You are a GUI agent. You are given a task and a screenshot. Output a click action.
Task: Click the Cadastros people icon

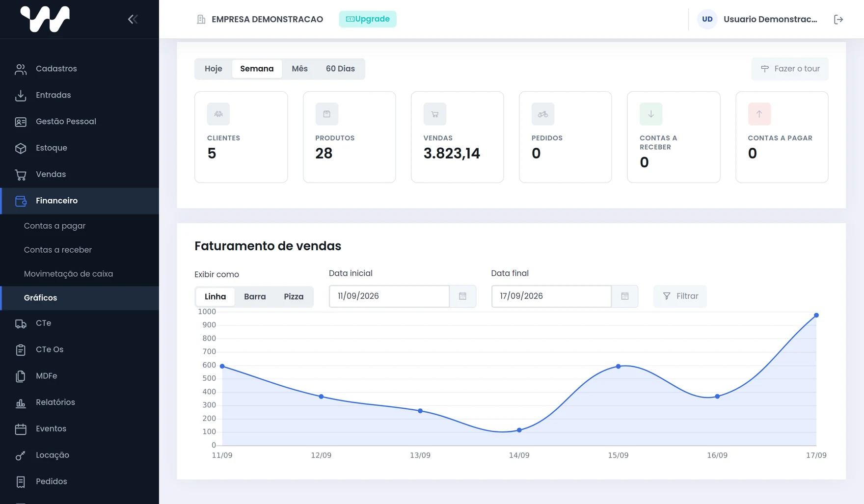pos(21,69)
